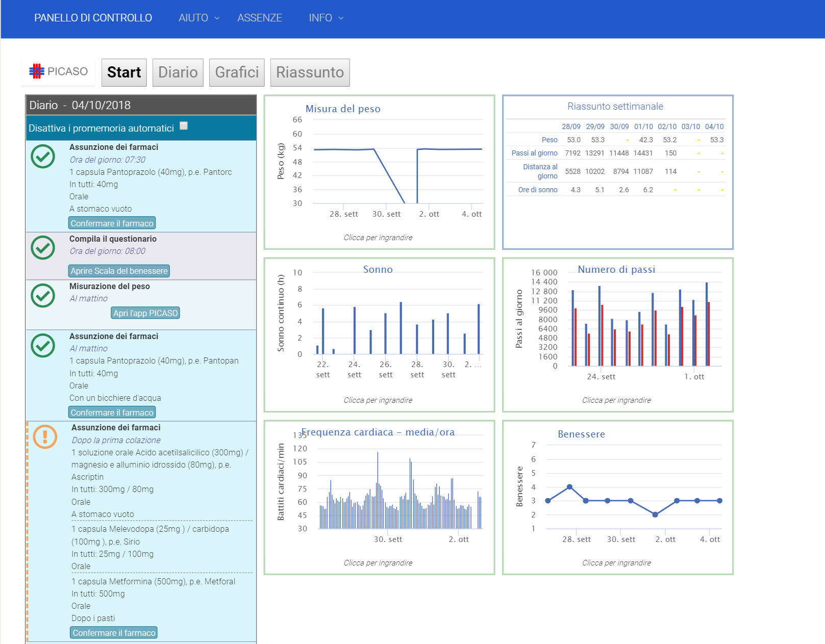Expand the AIUTO dropdown menu
Screen dimensions: 825x644
pyautogui.click(x=199, y=18)
